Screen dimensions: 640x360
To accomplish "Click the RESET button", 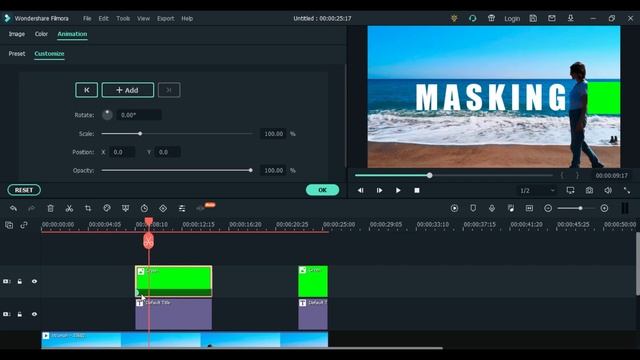I will tap(24, 190).
